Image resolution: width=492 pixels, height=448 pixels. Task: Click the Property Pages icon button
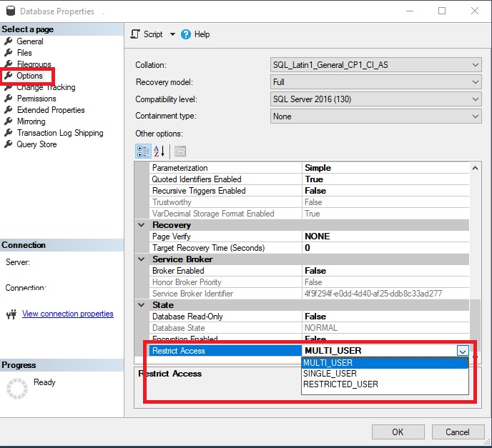pyautogui.click(x=179, y=151)
